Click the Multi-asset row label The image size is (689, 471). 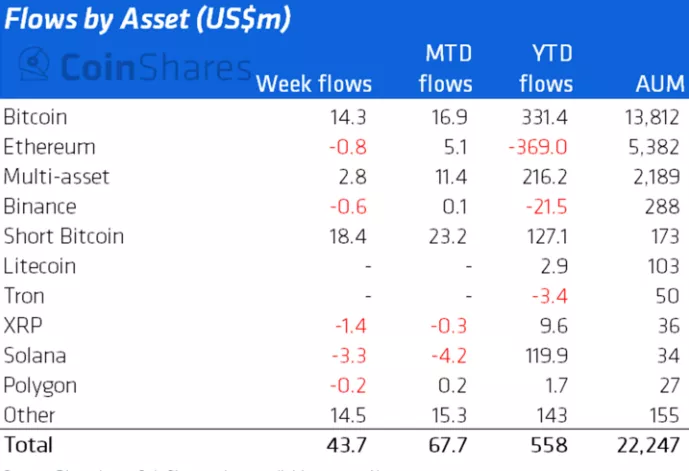coord(56,177)
